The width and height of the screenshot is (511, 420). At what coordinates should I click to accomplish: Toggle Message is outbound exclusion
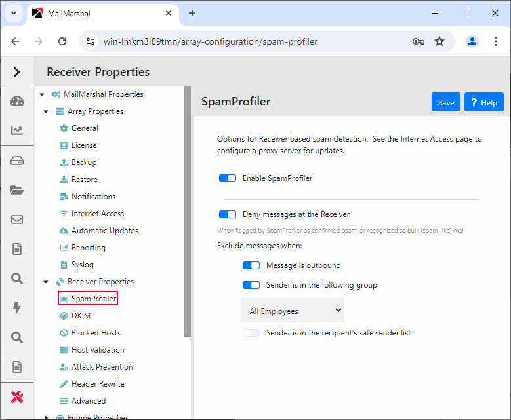coord(251,265)
